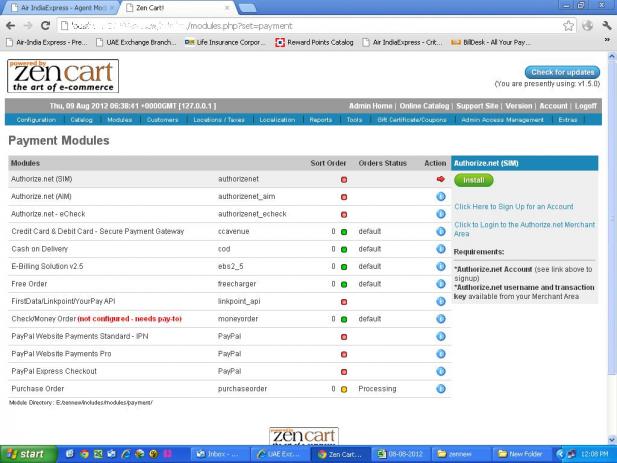Open the New Folder taskbar window
The width and height of the screenshot is (617, 463).
tap(521, 454)
